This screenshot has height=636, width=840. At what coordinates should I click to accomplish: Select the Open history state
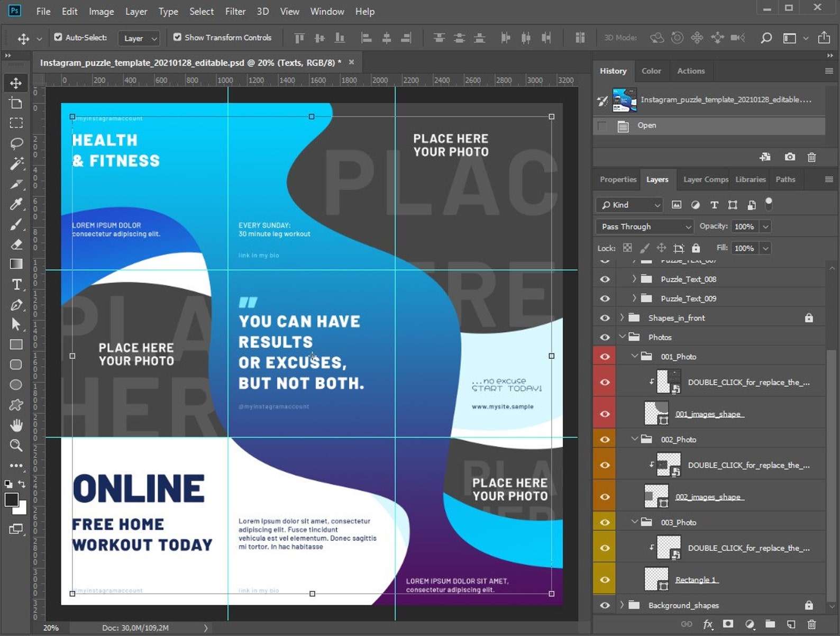point(709,125)
